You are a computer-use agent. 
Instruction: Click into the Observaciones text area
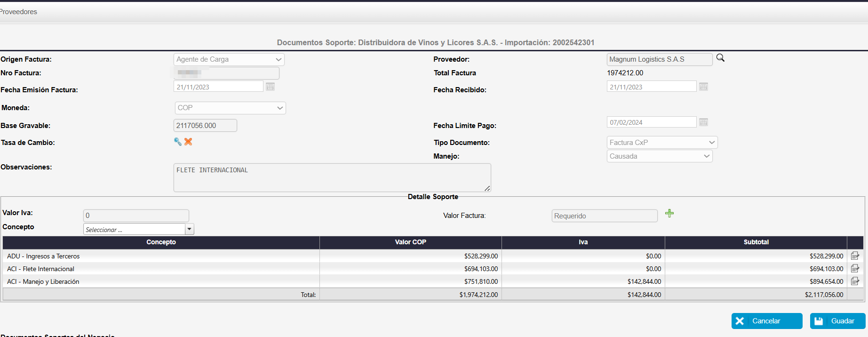pos(332,177)
